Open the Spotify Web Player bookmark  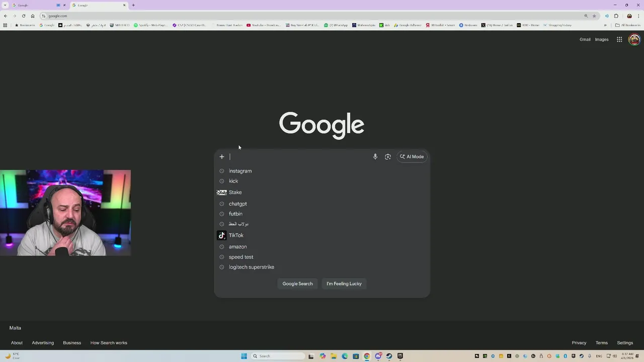tap(150, 25)
